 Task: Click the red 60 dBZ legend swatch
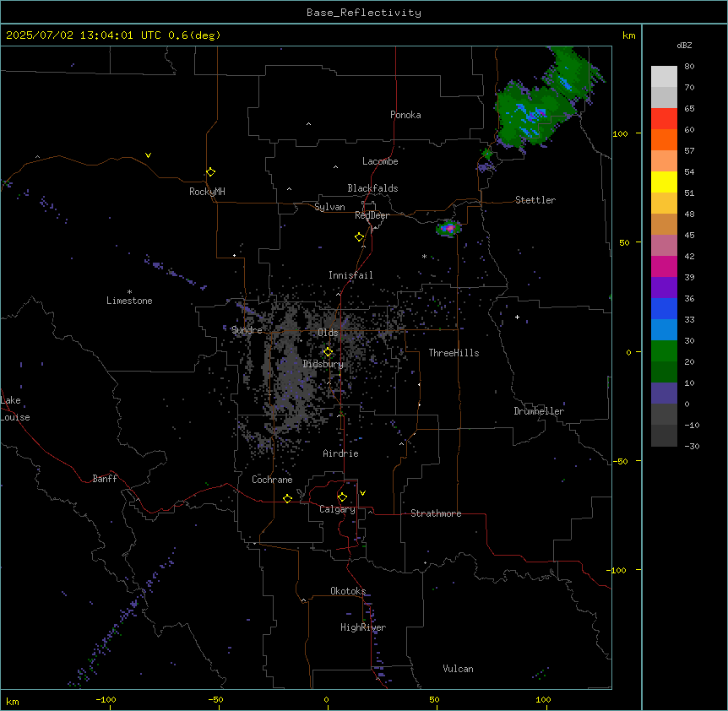664,119
